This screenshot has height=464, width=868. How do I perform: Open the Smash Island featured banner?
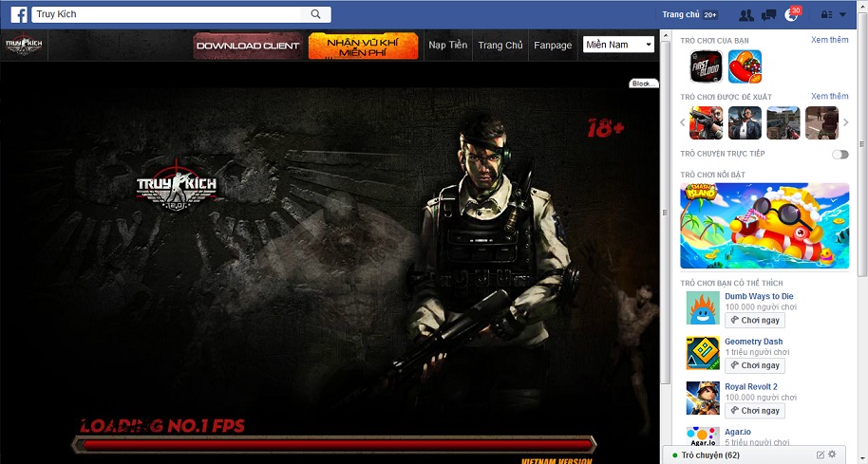764,226
